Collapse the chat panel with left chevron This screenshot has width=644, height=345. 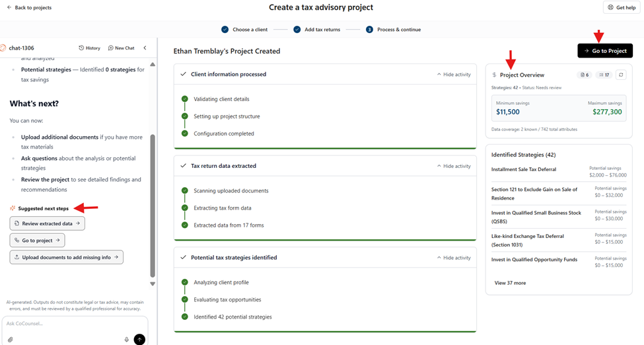(x=145, y=48)
